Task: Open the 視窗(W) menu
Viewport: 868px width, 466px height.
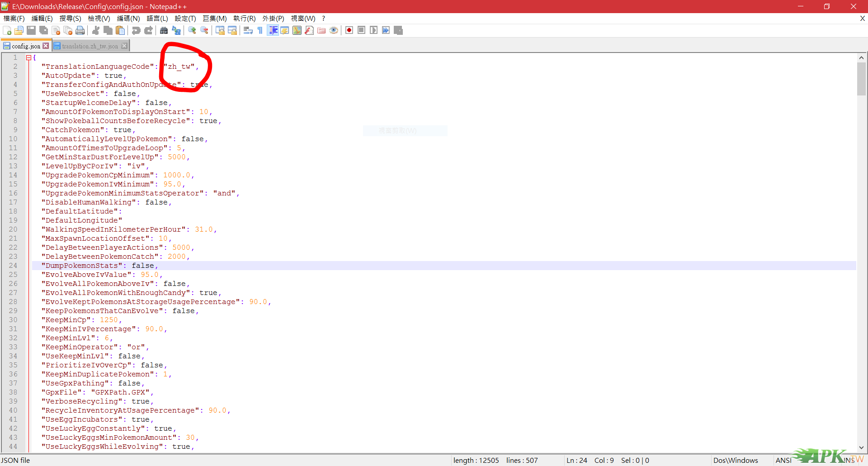Action: click(x=303, y=19)
